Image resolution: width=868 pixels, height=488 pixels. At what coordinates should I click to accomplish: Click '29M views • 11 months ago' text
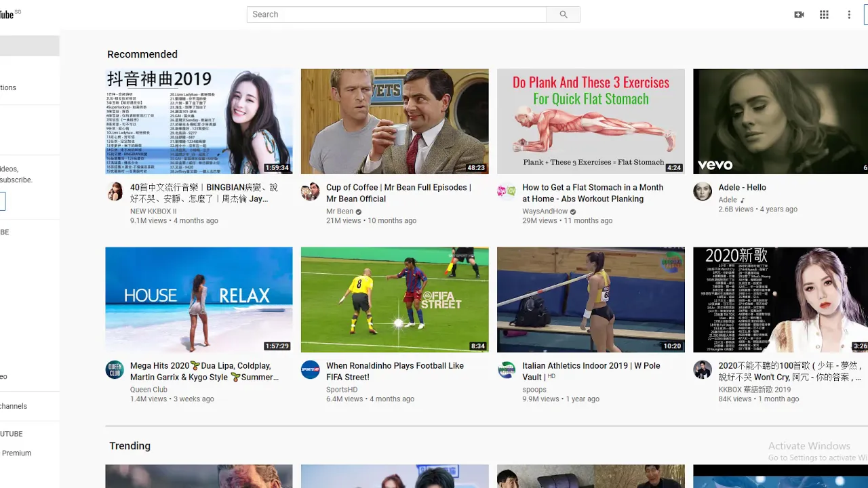tap(567, 221)
